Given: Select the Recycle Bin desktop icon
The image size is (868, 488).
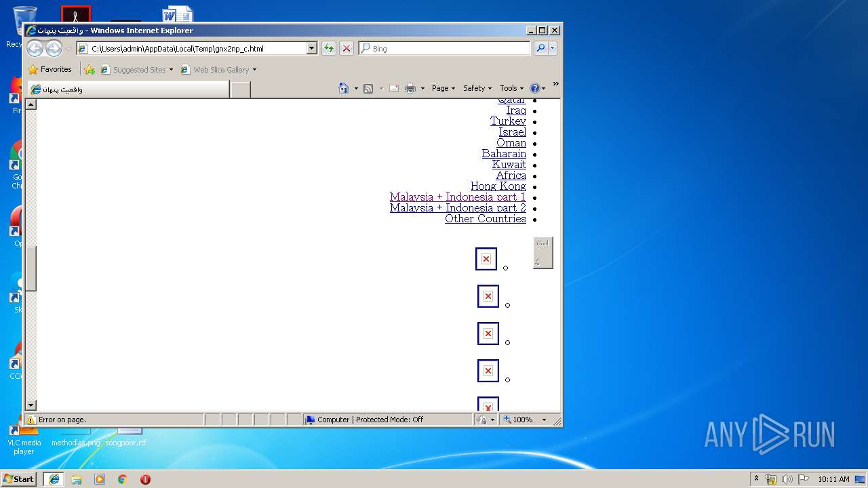Looking at the screenshot, I should (x=24, y=25).
